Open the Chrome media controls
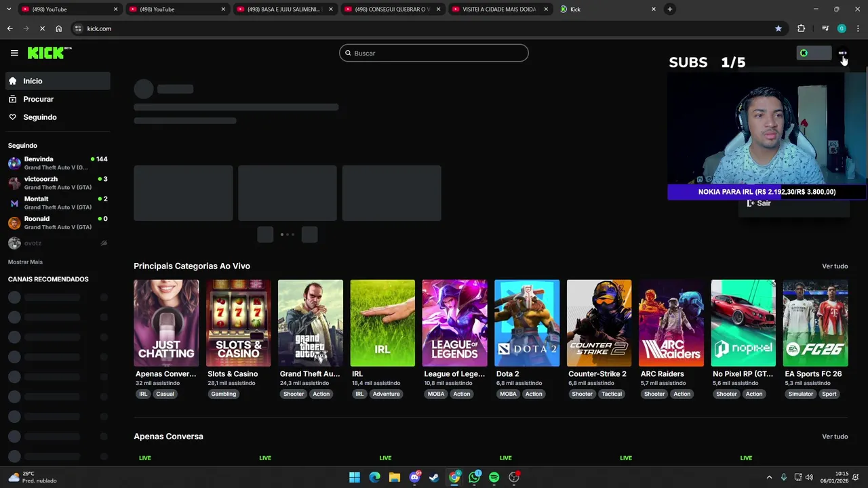Image resolution: width=868 pixels, height=488 pixels. tap(825, 28)
